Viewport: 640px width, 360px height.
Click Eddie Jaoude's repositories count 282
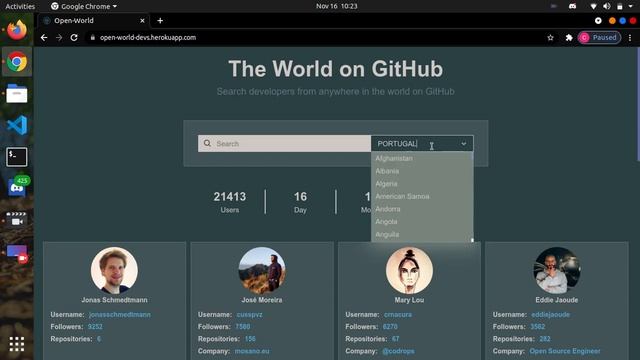coord(544,339)
